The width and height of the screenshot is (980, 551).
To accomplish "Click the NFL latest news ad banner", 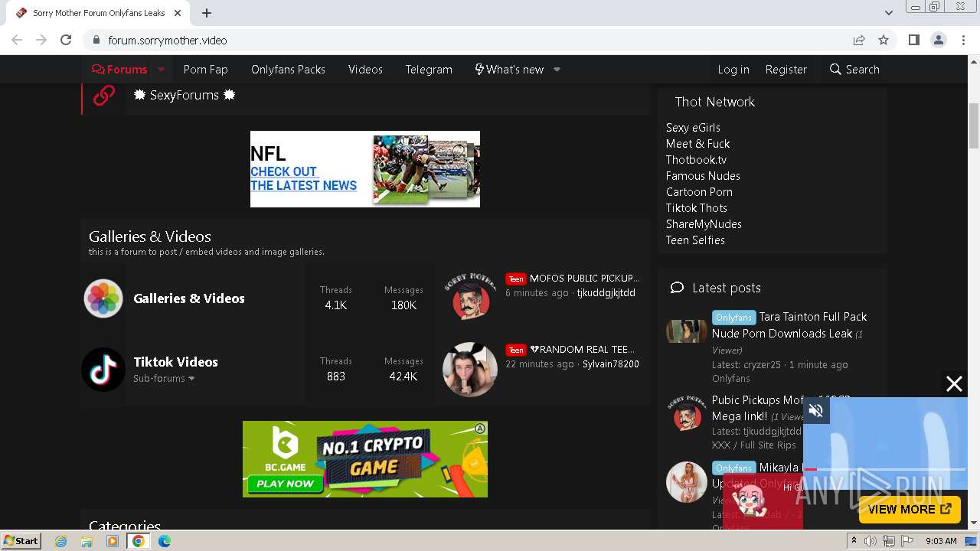I will 365,169.
